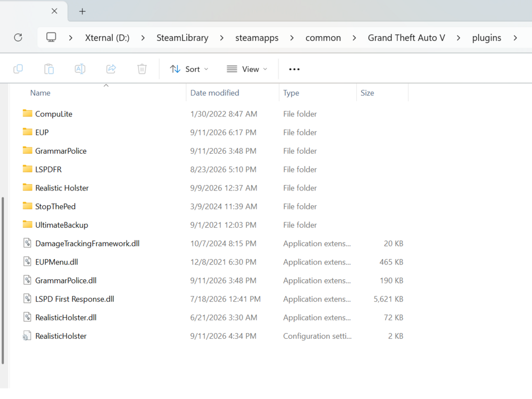Click the StopThePed folder icon
Image resolution: width=532 pixels, height=399 pixels.
tap(28, 206)
